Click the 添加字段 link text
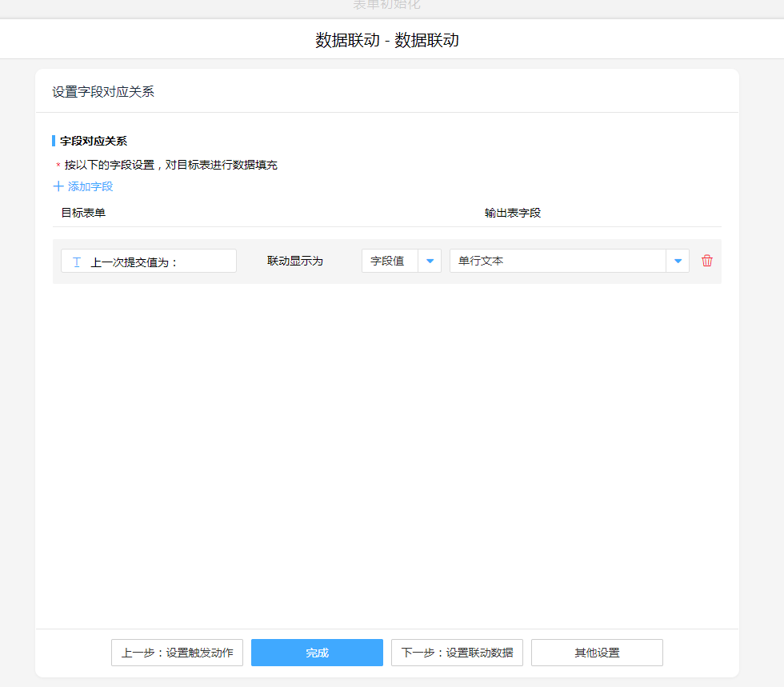784x687 pixels. [x=90, y=186]
